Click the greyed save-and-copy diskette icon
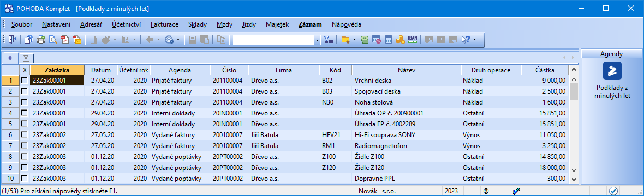This screenshot has width=644, height=196. [x=205, y=40]
